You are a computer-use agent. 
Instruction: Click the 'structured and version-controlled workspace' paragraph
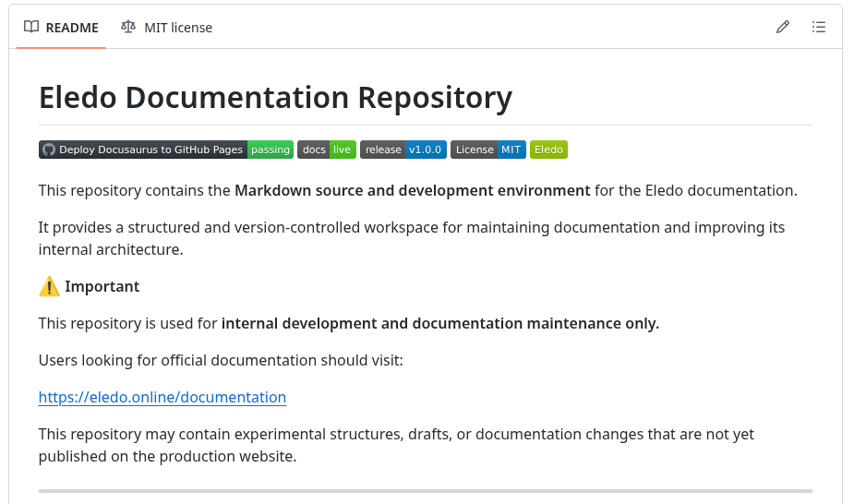411,238
